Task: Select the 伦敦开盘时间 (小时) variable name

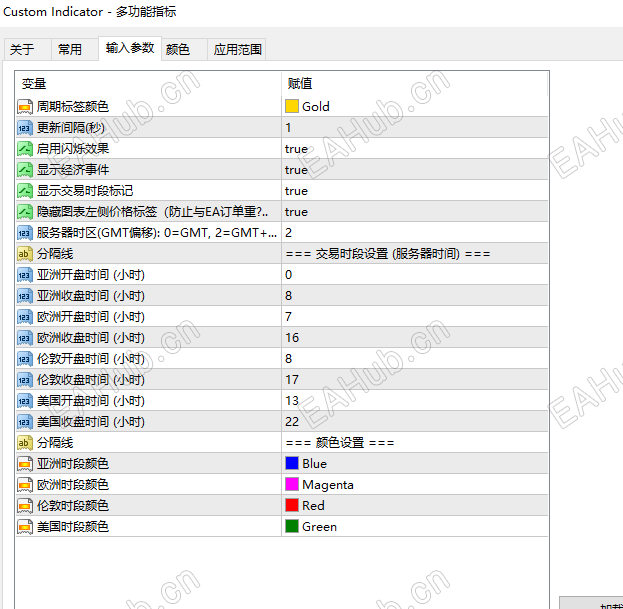Action: pos(91,359)
